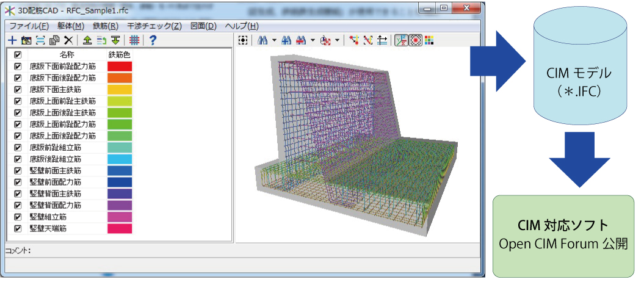Click the blue question mark help icon
Image resolution: width=644 pixels, height=282 pixels.
point(153,40)
